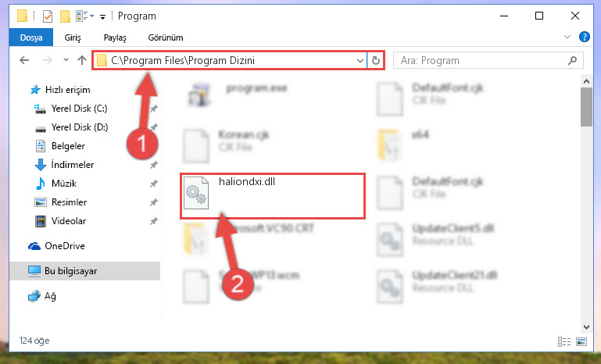This screenshot has width=601, height=364.
Task: Expand the address bar history dropdown
Action: 360,61
